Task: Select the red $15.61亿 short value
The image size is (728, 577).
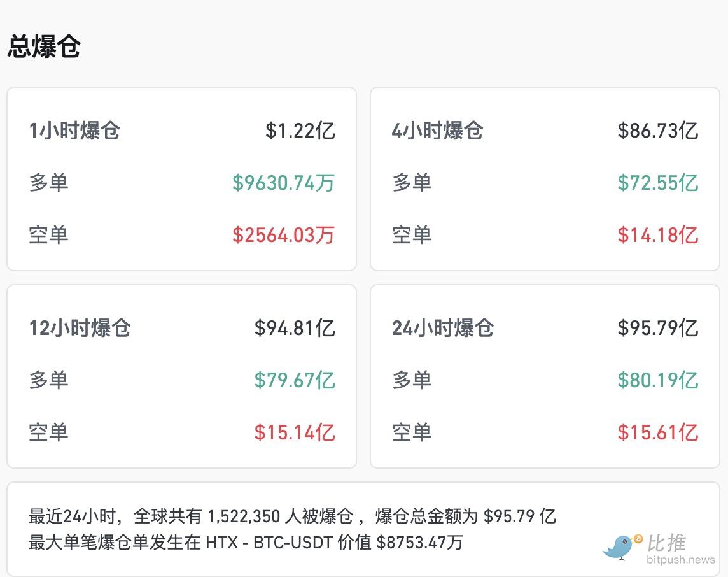Action: (x=657, y=432)
